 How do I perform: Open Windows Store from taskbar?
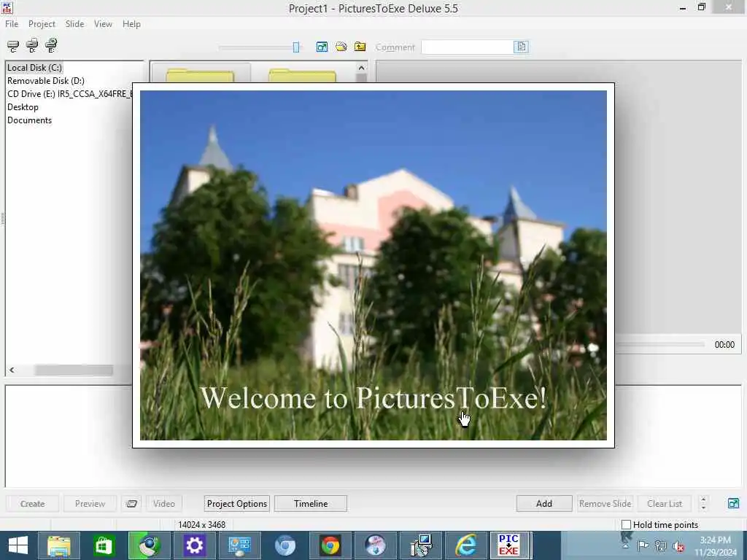104,545
